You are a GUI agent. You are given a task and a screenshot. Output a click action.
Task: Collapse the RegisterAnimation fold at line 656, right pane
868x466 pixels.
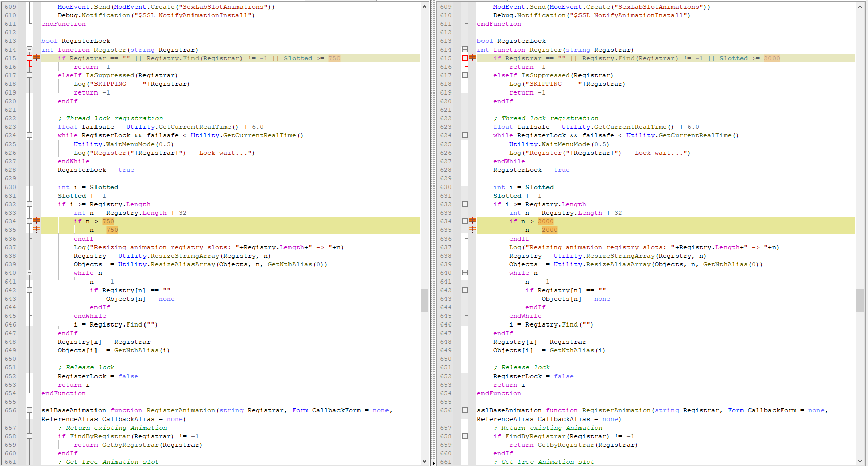pyautogui.click(x=465, y=410)
